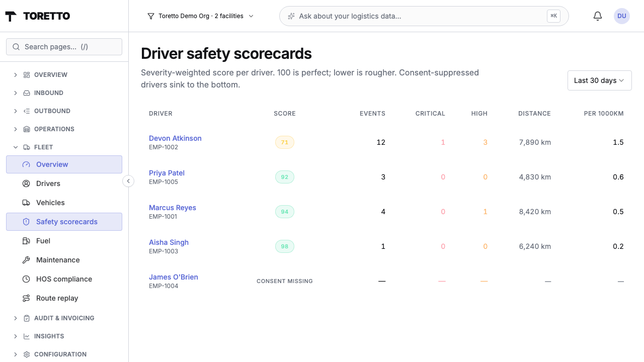Click the Fuel pump icon
This screenshot has height=362, width=644.
[x=26, y=241]
